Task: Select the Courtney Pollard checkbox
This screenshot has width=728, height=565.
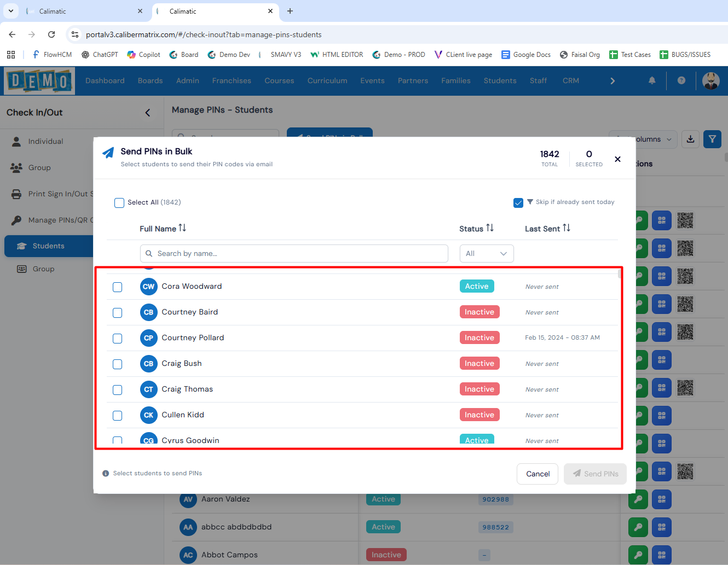Action: [117, 339]
